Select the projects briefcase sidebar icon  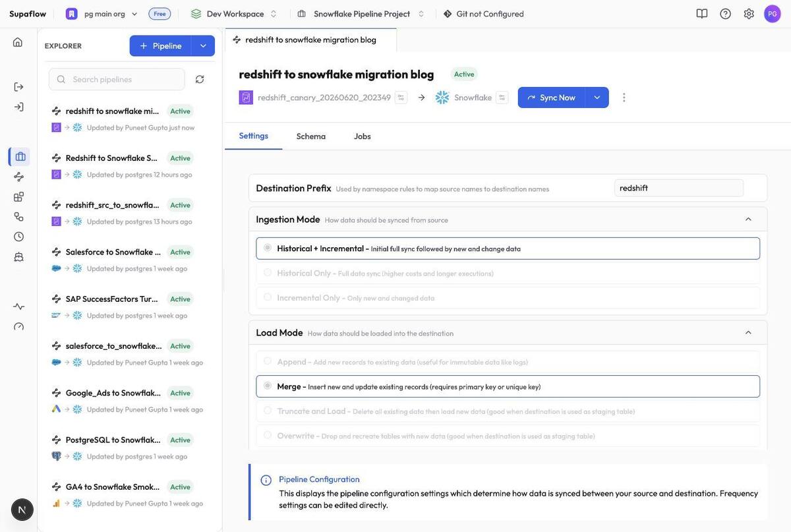pos(20,157)
